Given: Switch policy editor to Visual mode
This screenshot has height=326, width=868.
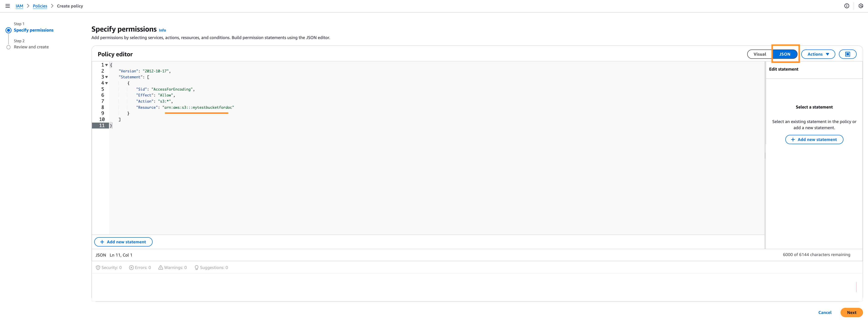Looking at the screenshot, I should [759, 54].
